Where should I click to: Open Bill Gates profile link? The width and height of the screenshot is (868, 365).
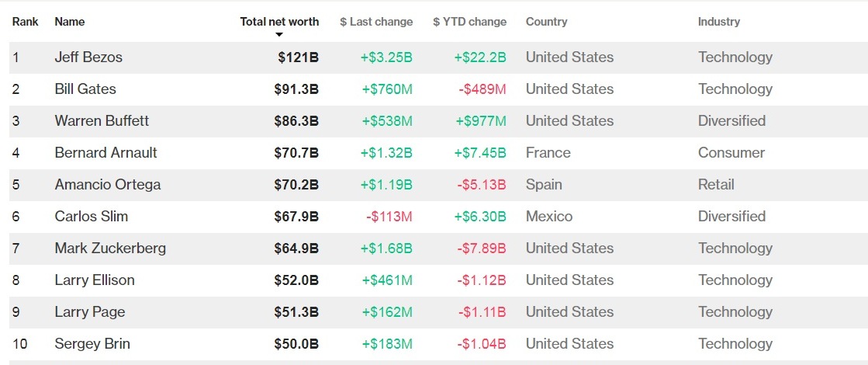coord(85,89)
